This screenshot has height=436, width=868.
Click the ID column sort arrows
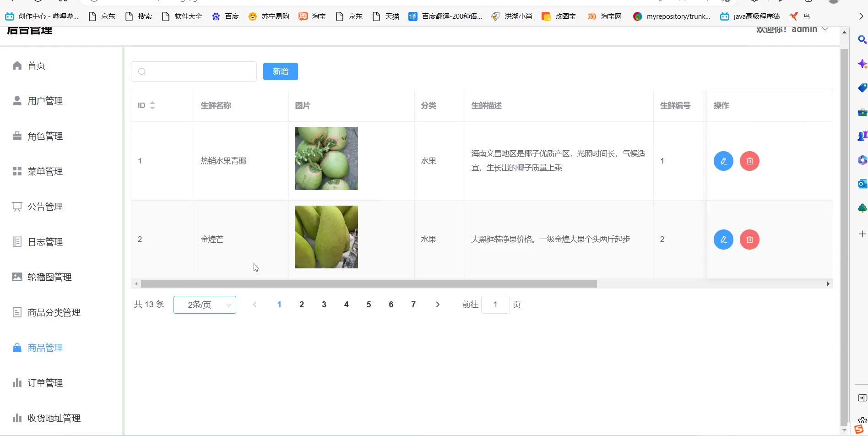(152, 105)
